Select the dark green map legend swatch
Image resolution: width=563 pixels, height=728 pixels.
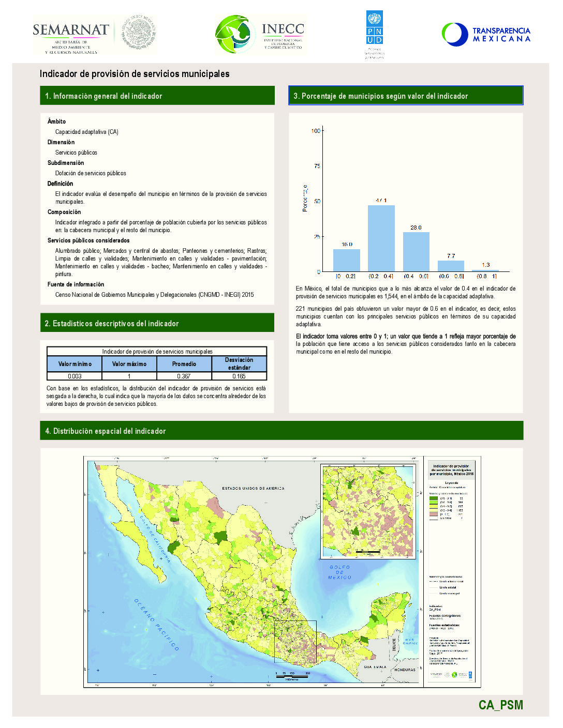[434, 498]
